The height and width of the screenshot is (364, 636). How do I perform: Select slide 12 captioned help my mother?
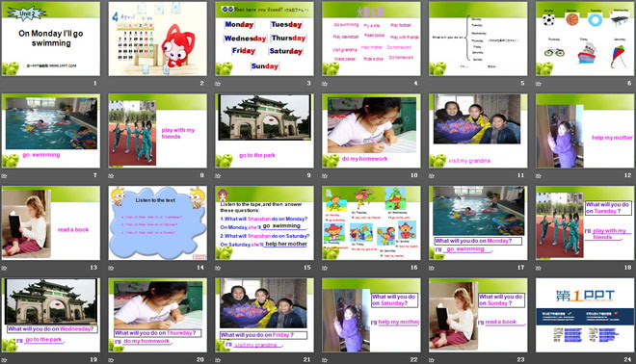[x=585, y=131]
